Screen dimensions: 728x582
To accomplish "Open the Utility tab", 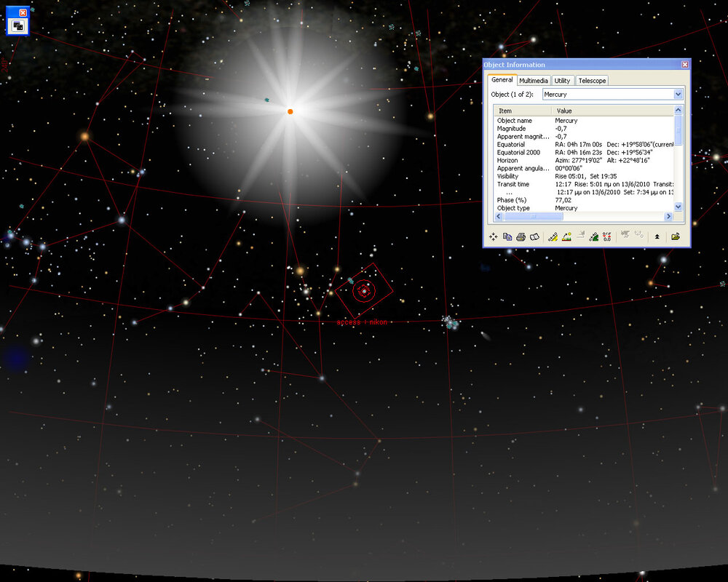I will (562, 81).
